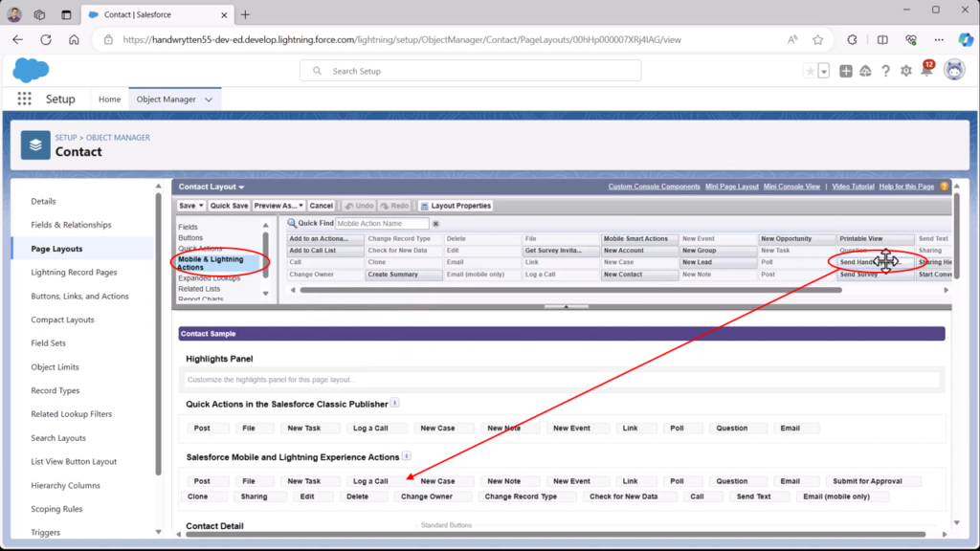
Task: Open the Guidance Center icon in the header
Action: 866,71
